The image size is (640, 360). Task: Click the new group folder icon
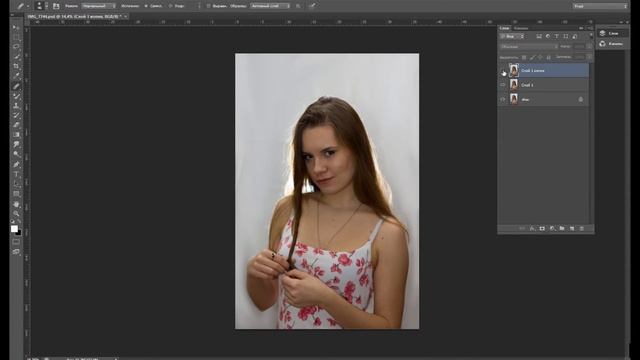562,229
